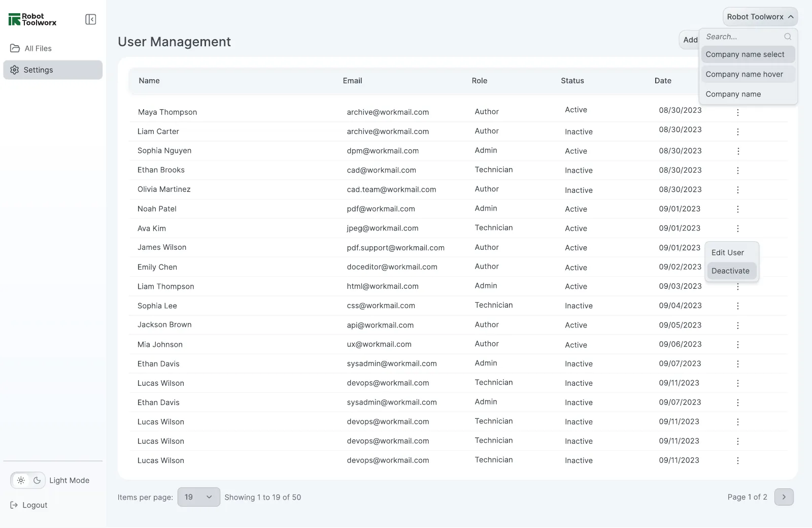Screen dimensions: 812x528
Task: Collapse the sidebar with the panel icon
Action: [x=90, y=19]
